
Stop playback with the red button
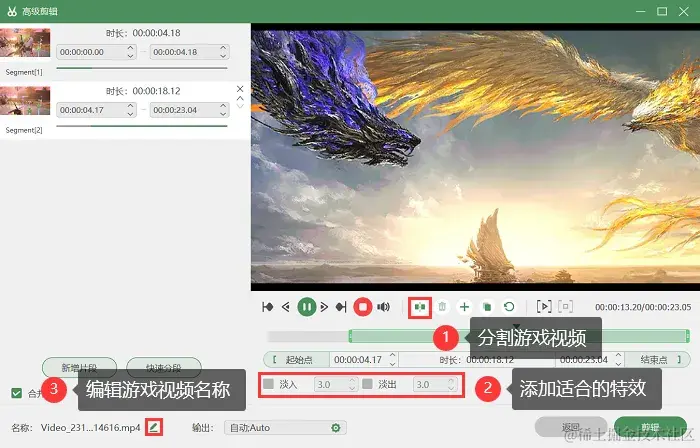[363, 307]
